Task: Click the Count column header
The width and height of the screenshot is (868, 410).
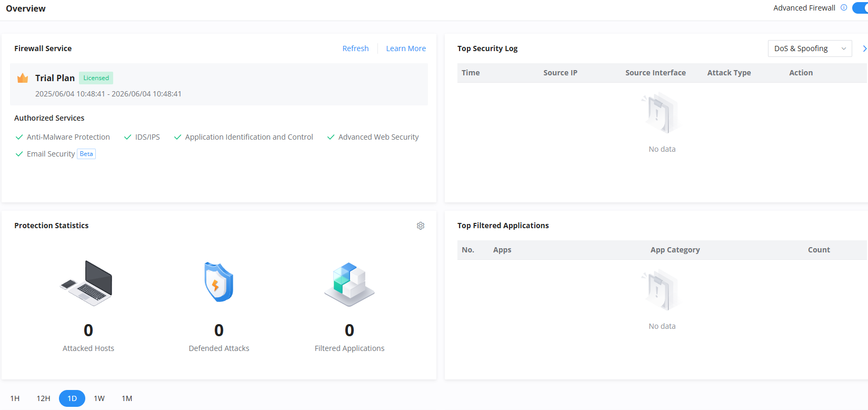Action: tap(819, 250)
